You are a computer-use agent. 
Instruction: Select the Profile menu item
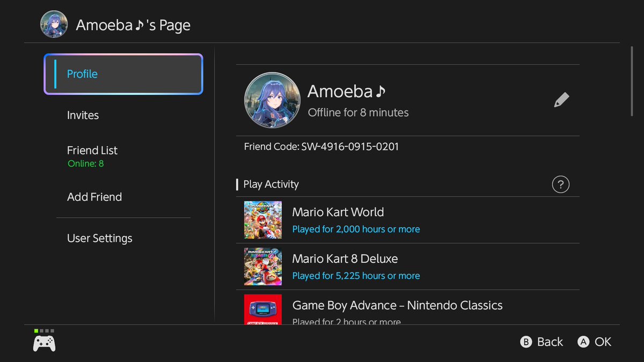pos(123,74)
